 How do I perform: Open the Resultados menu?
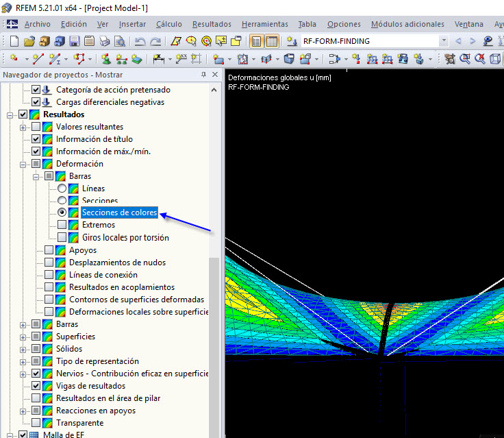point(212,24)
